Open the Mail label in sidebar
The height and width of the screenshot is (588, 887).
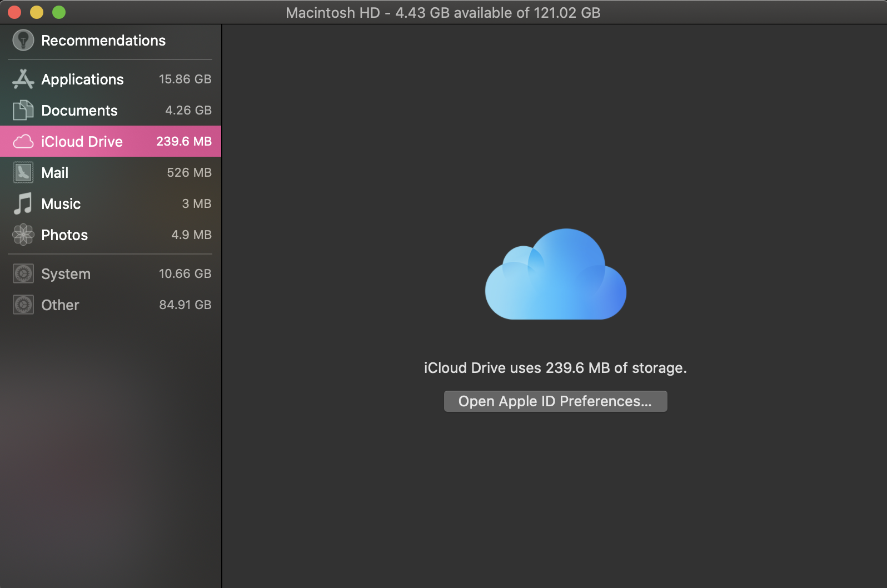point(55,173)
